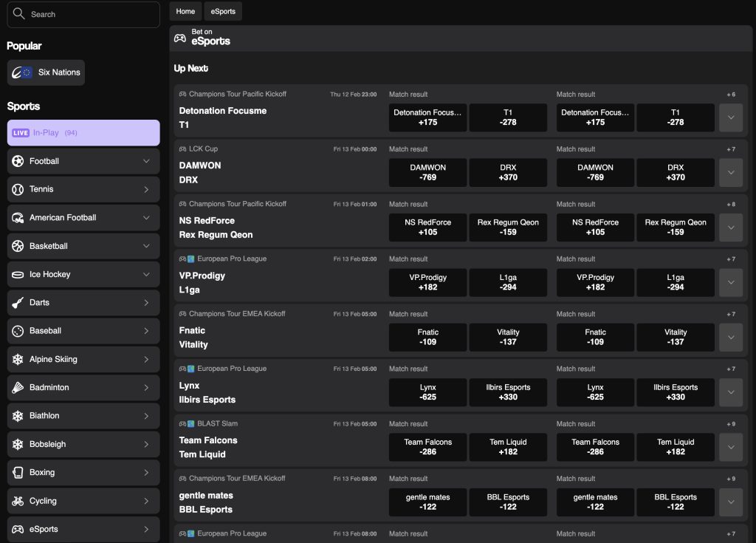
Task: Click the search input field
Action: point(83,14)
